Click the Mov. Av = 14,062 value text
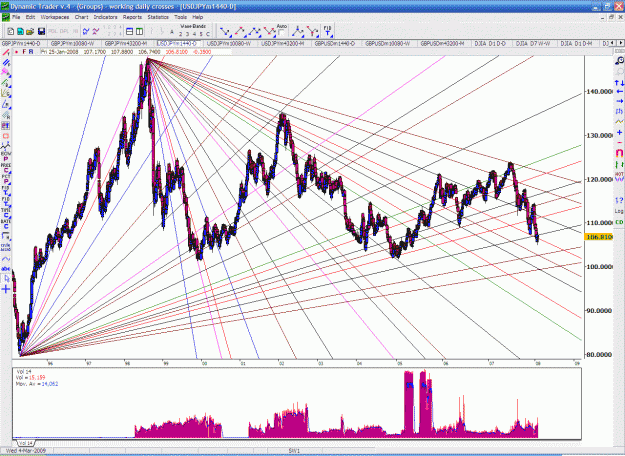The height and width of the screenshot is (456, 625). [37, 384]
